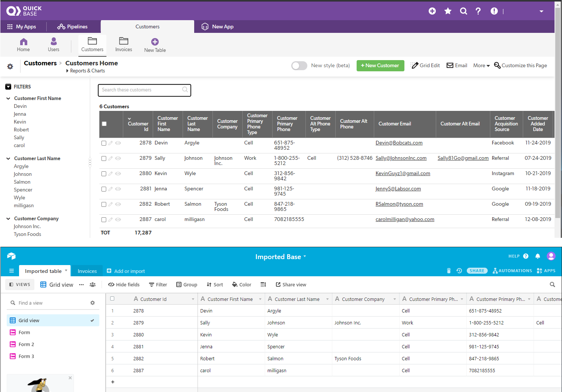Viewport: 562px width, 392px height.
Task: Click the New Table plus icon
Action: (155, 42)
